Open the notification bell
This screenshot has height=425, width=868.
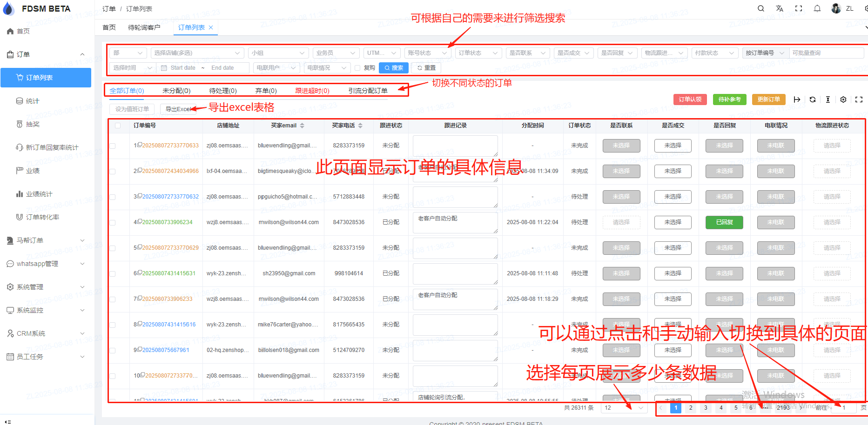click(x=817, y=8)
